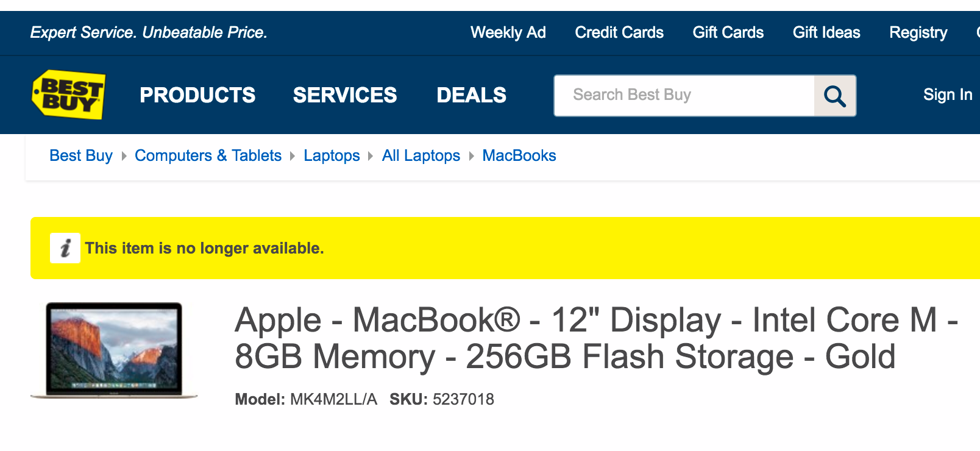Open the DEALS menu
The width and height of the screenshot is (980, 451).
[x=471, y=95]
